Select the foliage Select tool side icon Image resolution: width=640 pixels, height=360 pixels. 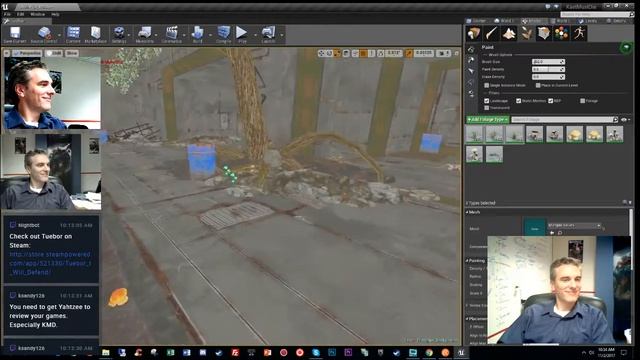471,71
